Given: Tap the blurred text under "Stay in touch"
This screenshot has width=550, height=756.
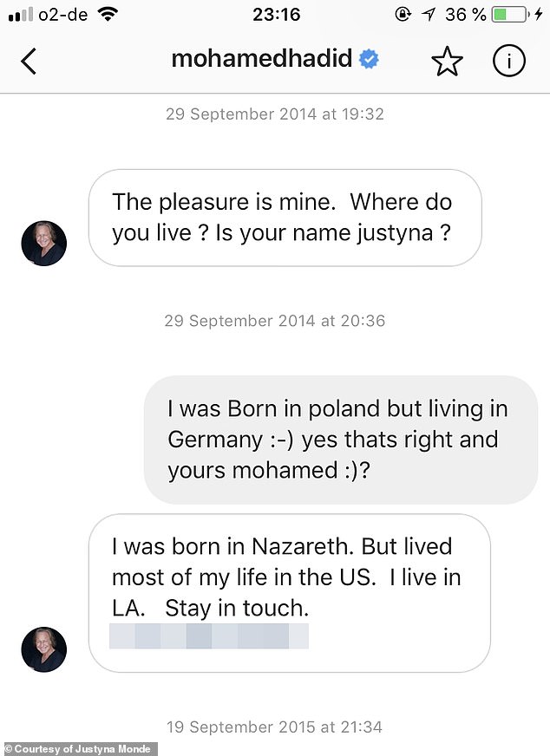Looking at the screenshot, I should [x=209, y=636].
